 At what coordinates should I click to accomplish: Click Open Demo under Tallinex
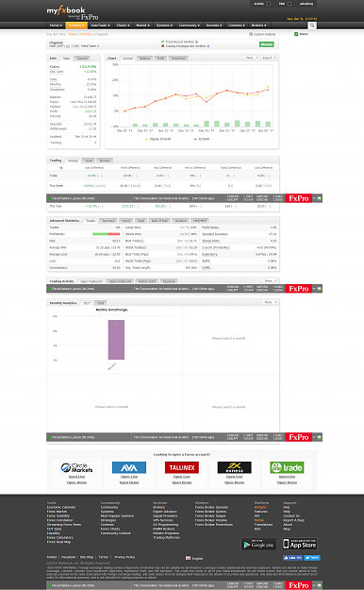(x=182, y=482)
